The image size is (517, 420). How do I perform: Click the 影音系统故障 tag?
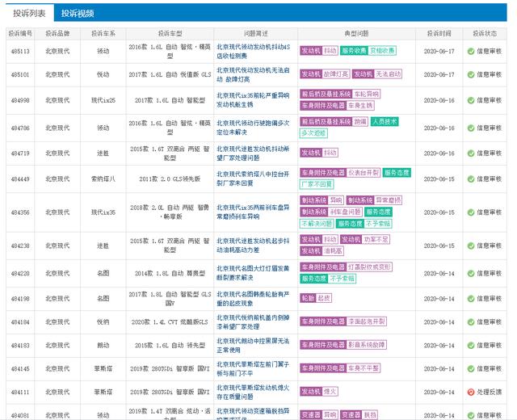pos(366,345)
